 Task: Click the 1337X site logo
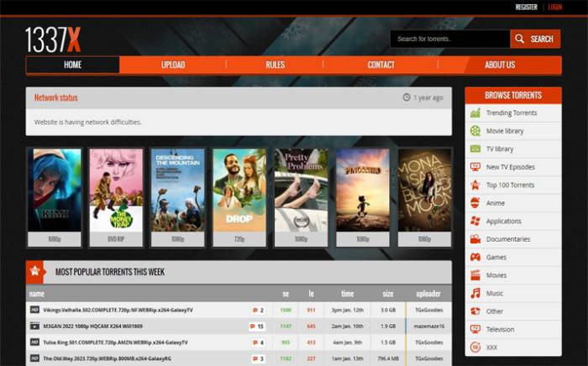(53, 39)
